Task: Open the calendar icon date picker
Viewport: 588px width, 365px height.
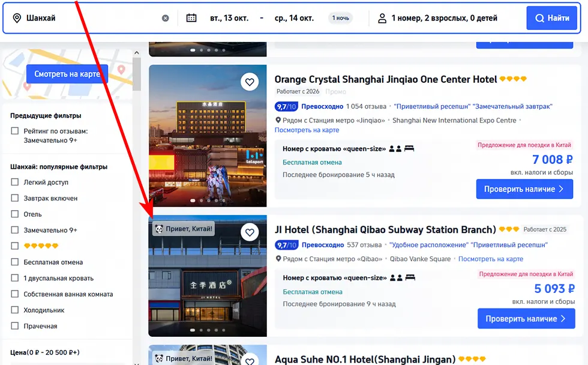Action: point(191,17)
